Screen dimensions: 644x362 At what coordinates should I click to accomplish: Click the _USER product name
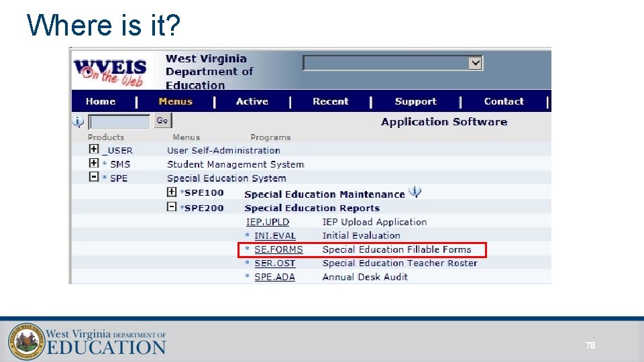117,151
